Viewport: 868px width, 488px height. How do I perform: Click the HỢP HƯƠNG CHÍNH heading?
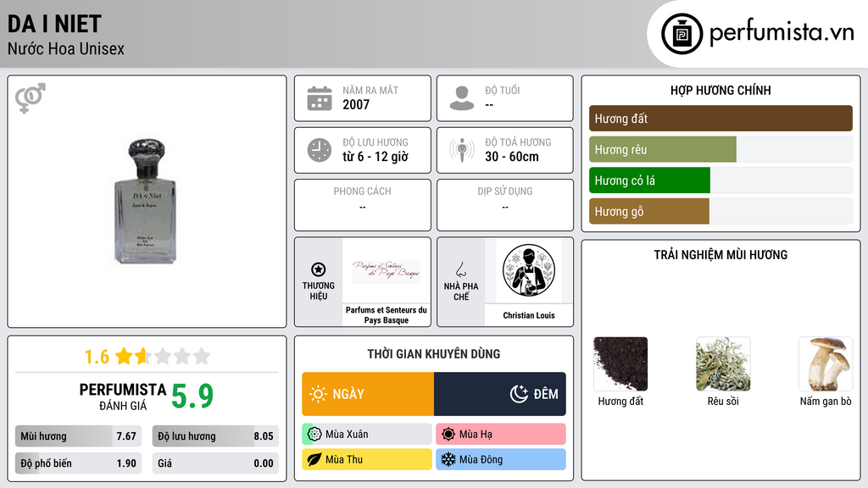click(x=721, y=90)
